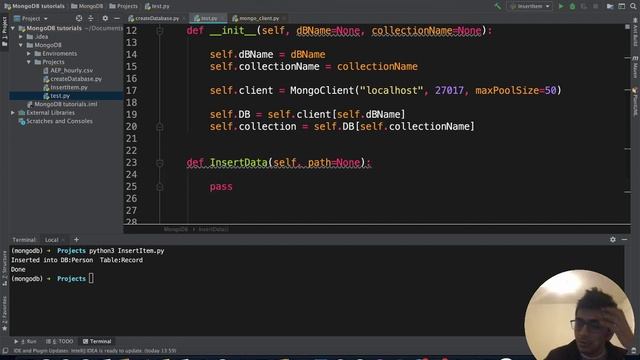The width and height of the screenshot is (640, 360).
Task: Toggle the 1: Project side tool window
Action: [x=4, y=31]
